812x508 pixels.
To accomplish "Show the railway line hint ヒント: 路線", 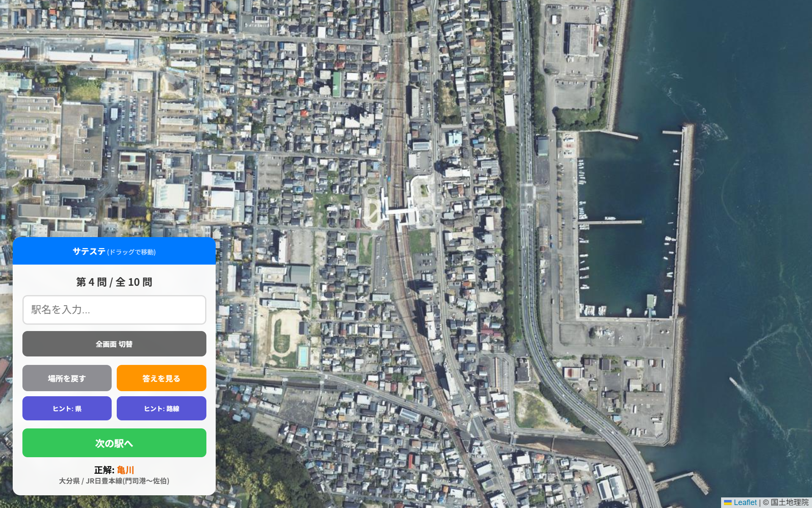I will click(162, 409).
